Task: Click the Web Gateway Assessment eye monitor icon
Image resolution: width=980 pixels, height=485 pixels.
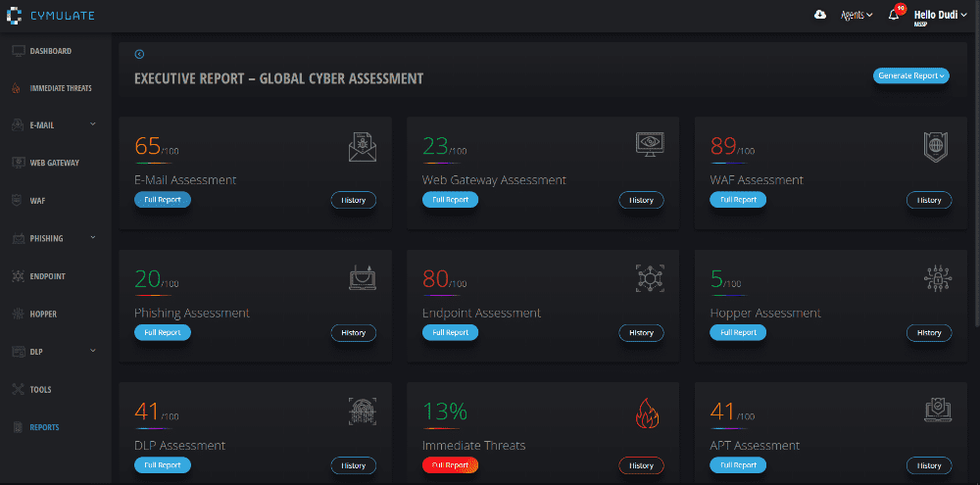Action: [x=650, y=145]
